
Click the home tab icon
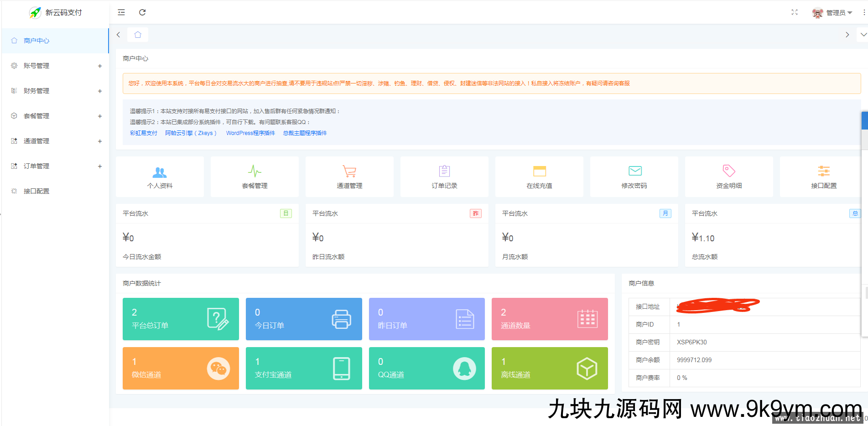(137, 34)
